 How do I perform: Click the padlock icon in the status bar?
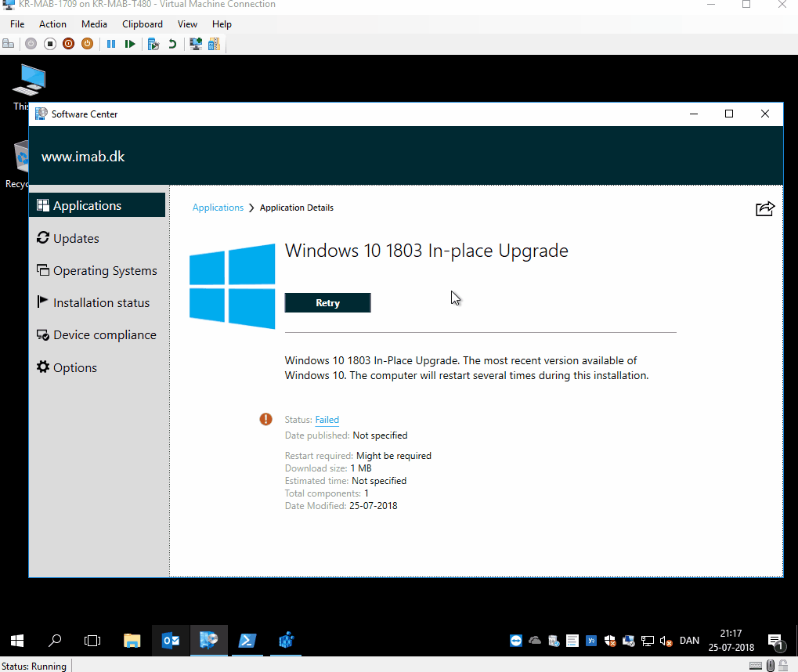[784, 666]
